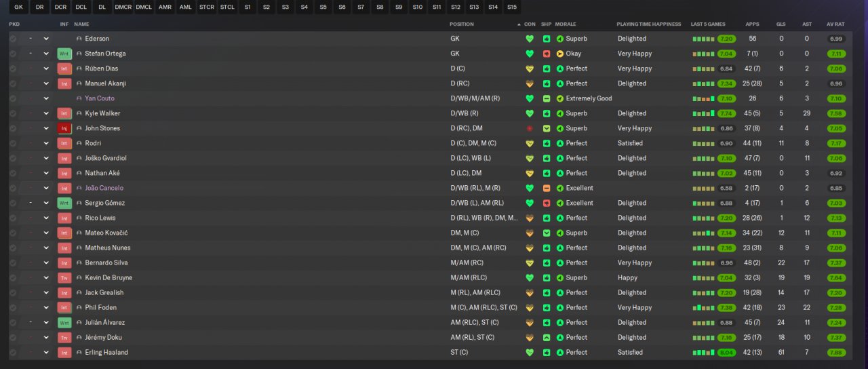
Task: Toggle the picked checkmark for Ederson
Action: pyautogui.click(x=13, y=39)
